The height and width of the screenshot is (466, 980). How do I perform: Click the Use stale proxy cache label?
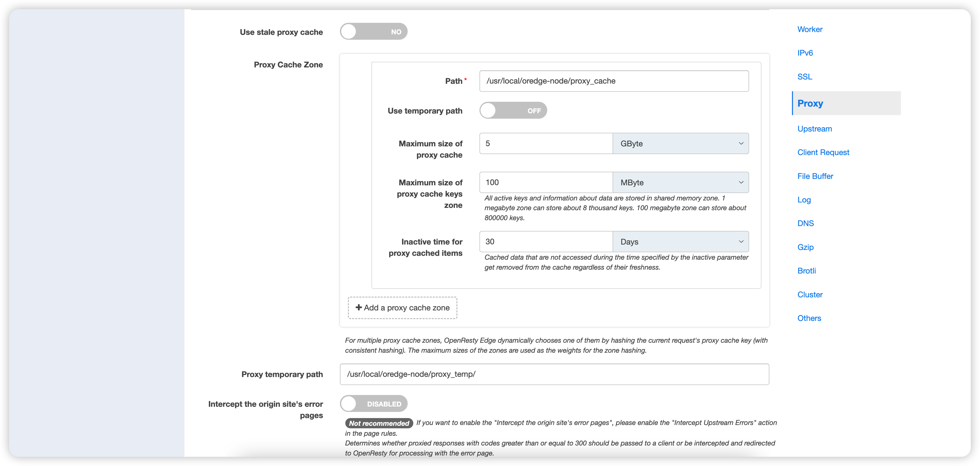281,32
